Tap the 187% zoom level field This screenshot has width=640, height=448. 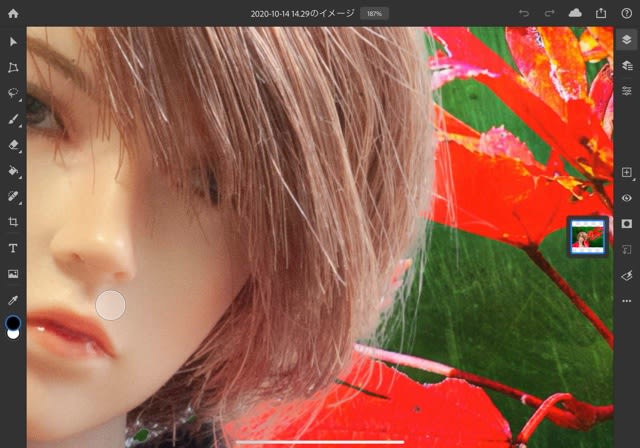pos(374,13)
